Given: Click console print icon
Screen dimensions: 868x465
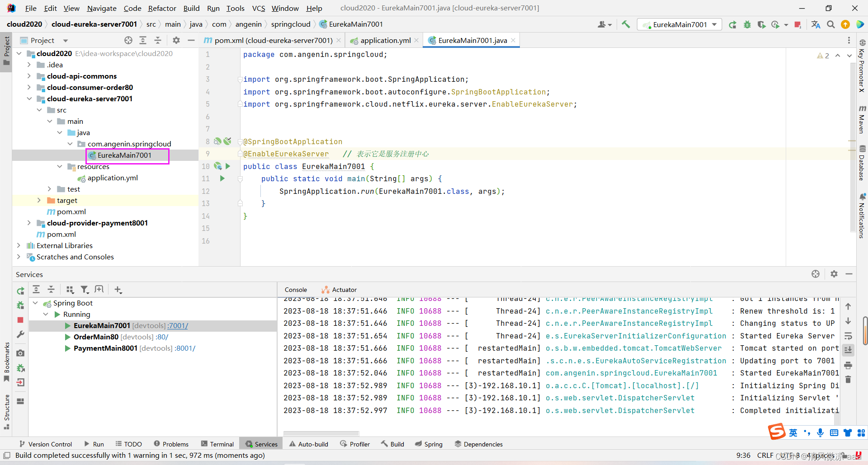Looking at the screenshot, I should [848, 365].
